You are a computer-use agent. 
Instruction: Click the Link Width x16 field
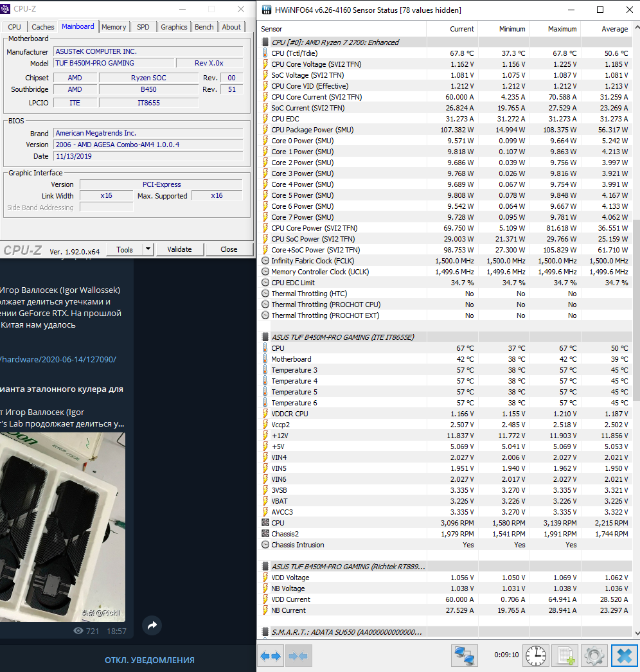tap(106, 195)
